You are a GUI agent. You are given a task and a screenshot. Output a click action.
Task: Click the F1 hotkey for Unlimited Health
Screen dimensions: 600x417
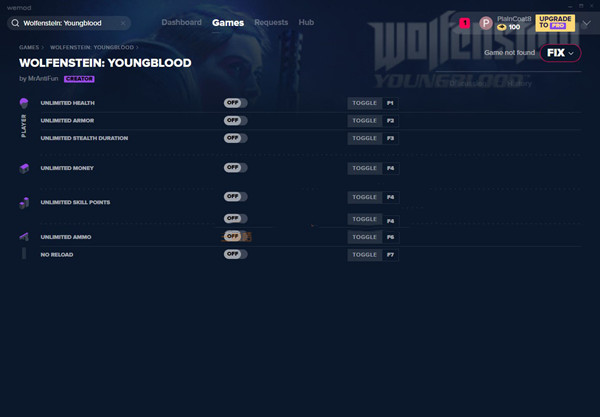tap(391, 103)
